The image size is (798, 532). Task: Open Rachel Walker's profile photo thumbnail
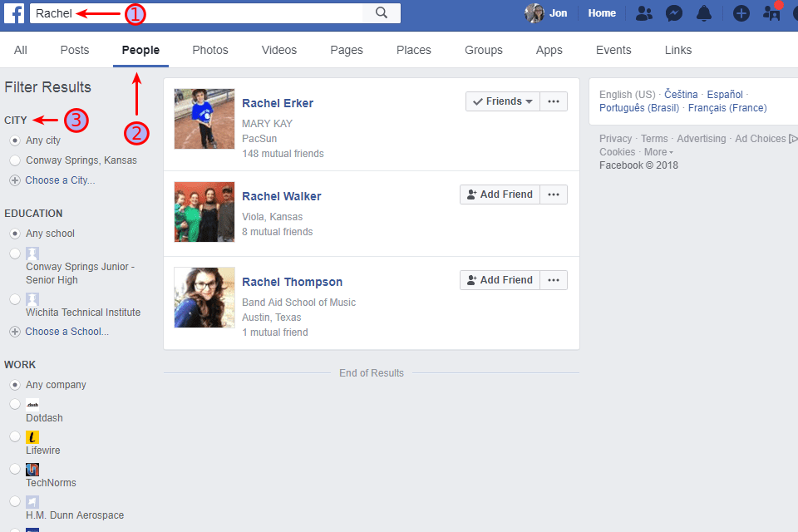coord(204,212)
